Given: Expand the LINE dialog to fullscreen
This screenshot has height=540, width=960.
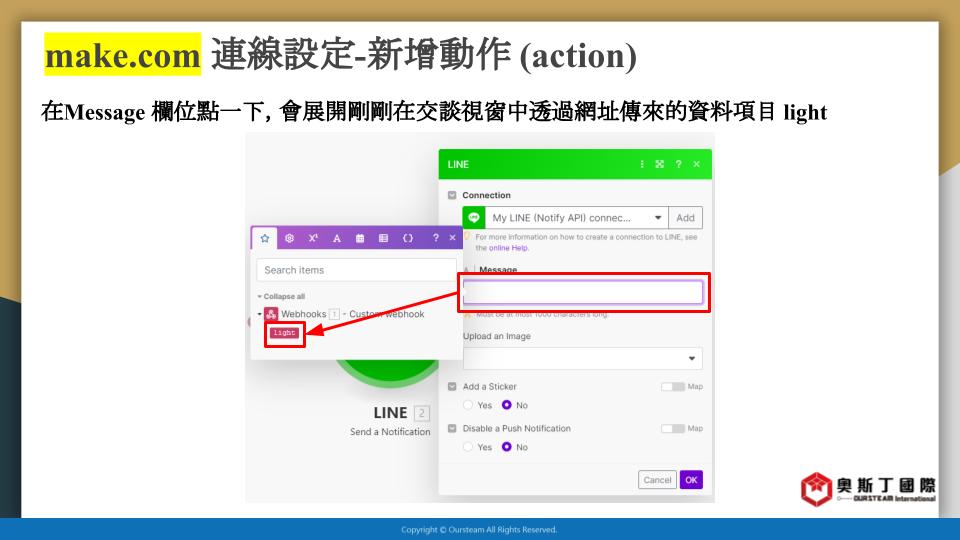Looking at the screenshot, I should click(x=659, y=164).
